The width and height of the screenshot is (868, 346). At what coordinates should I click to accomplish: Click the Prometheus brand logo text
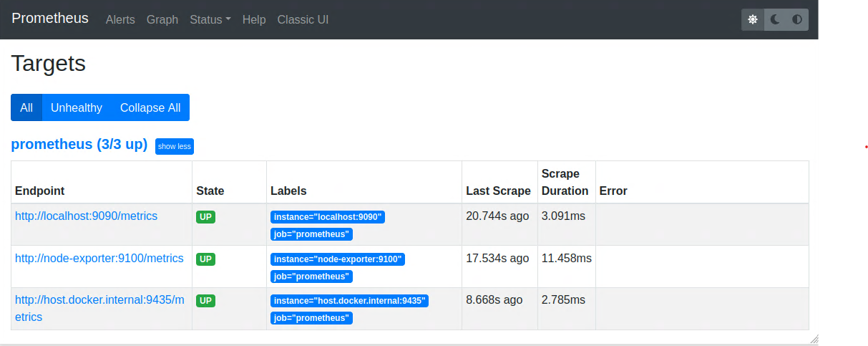click(50, 19)
